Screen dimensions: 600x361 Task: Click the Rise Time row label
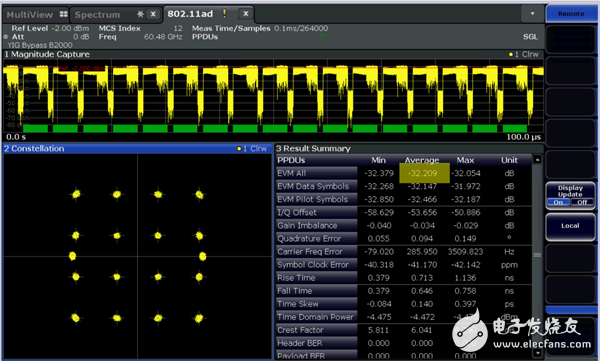316,278
